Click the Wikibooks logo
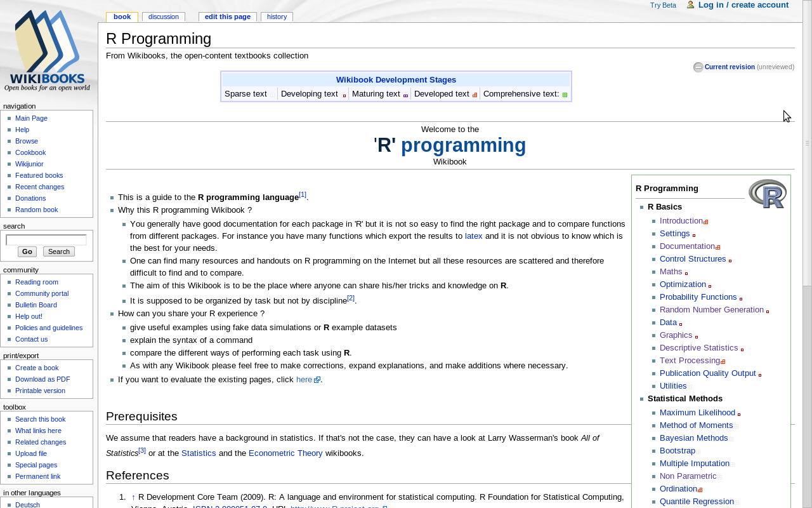Screen dimensions: 812x508 (47, 51)
